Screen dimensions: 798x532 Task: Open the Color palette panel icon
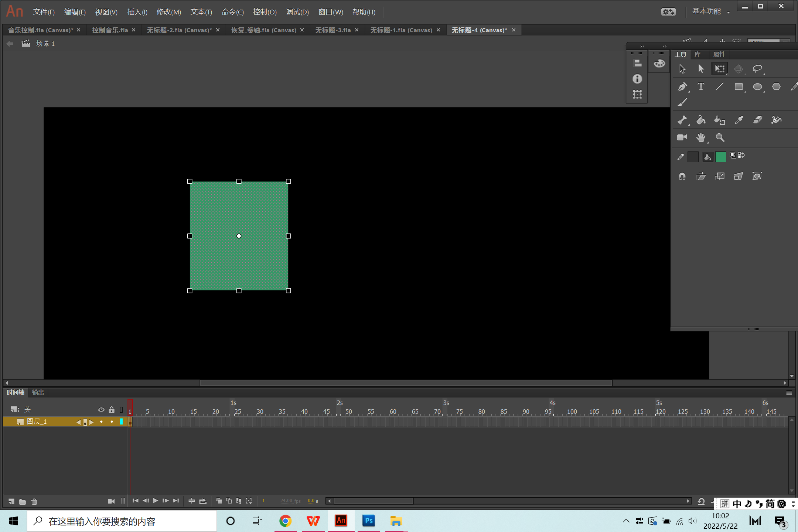pyautogui.click(x=659, y=64)
